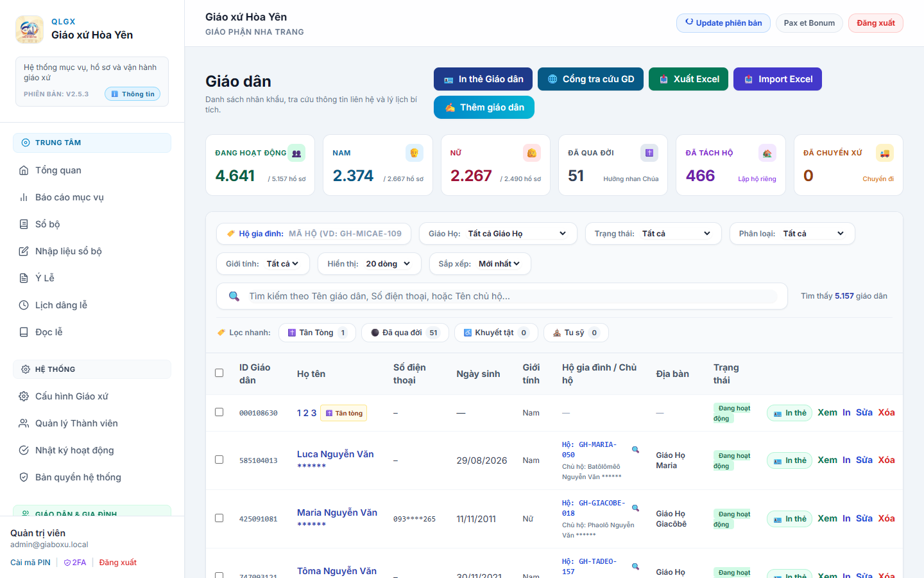Click Nhật ký hoạt động check-circle icon
924x578 pixels.
point(24,450)
